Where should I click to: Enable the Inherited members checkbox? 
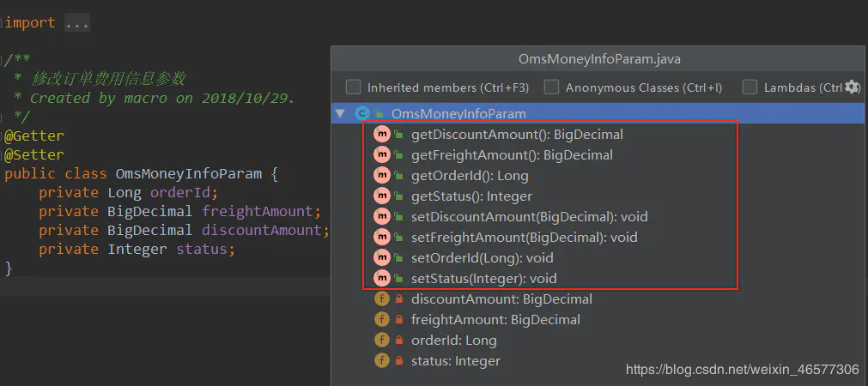tap(353, 87)
